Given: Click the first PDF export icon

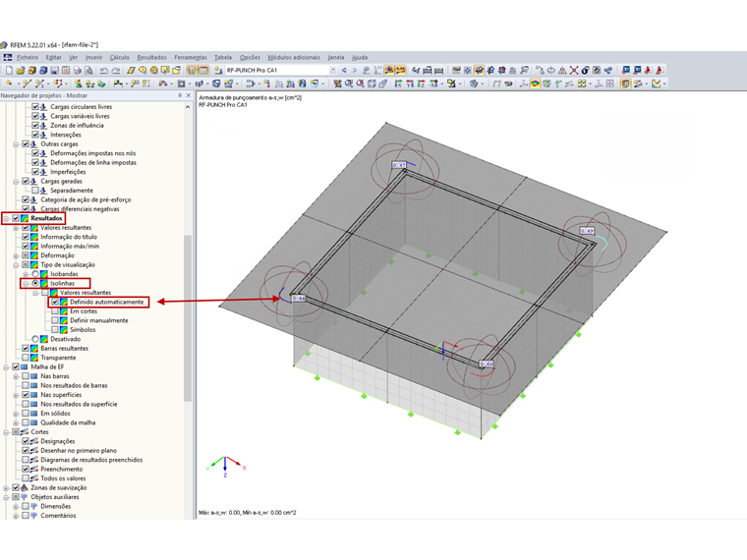Looking at the screenshot, I should [x=648, y=70].
